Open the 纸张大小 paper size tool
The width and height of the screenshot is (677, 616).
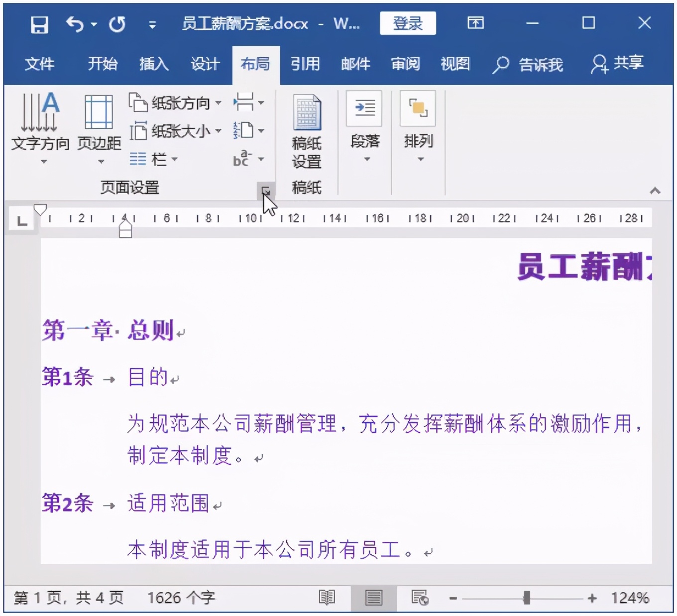[x=139, y=130]
